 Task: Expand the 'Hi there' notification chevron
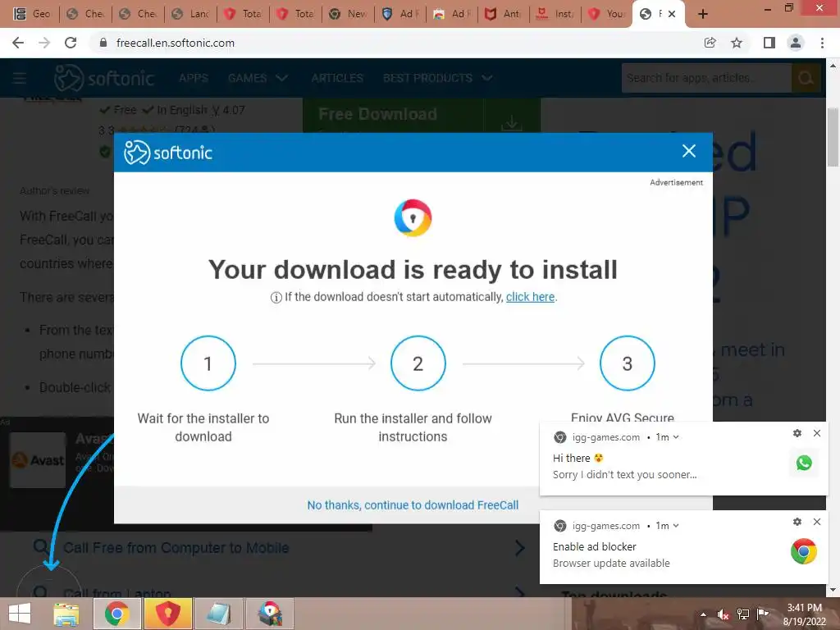pos(676,437)
